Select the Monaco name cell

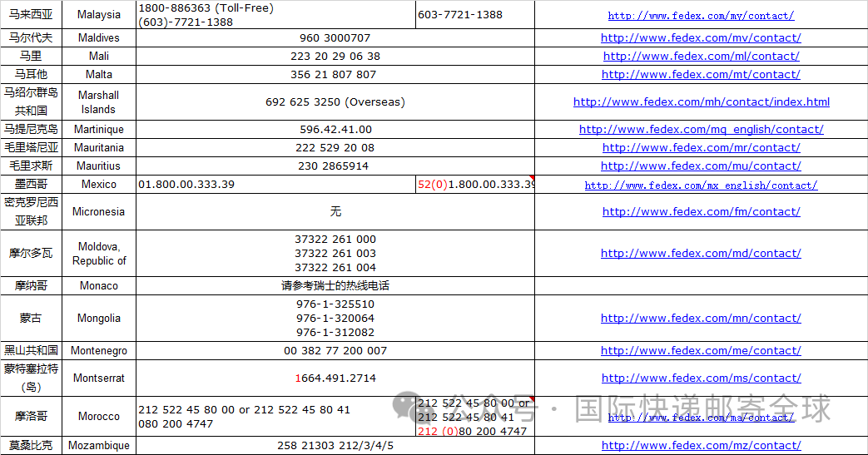coord(99,285)
